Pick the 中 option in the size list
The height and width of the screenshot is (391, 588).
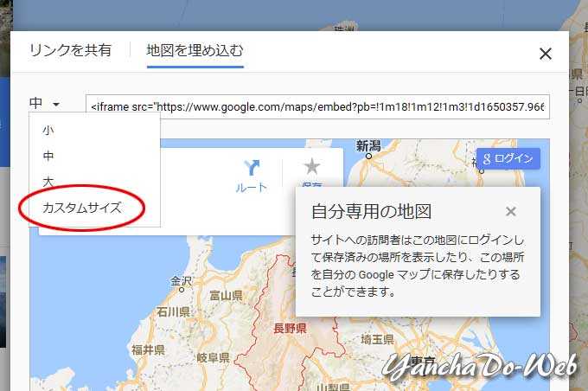click(x=48, y=157)
